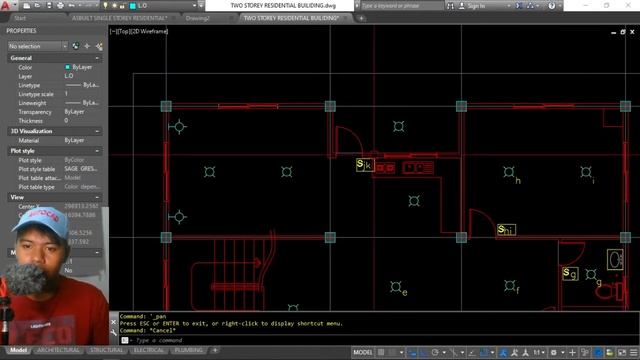Click Toggle PICKADD value icon in Properties
Image resolution: width=640 pixels, height=360 pixels.
click(76, 46)
